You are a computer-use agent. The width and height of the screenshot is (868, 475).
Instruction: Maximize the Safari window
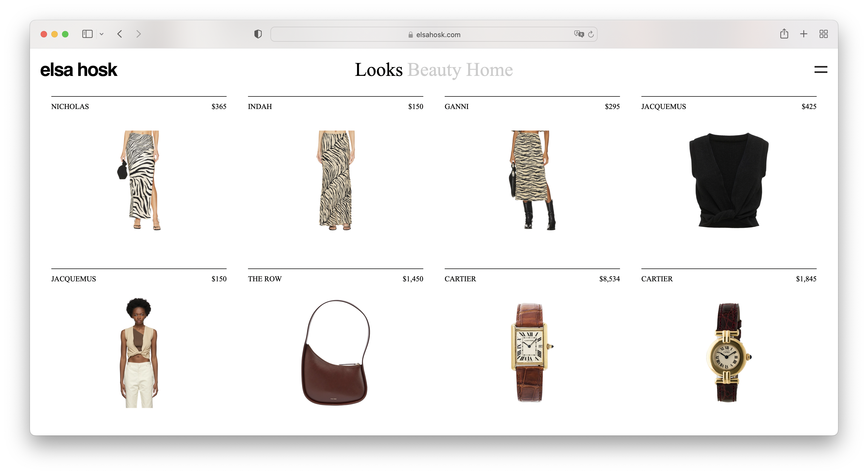click(65, 34)
